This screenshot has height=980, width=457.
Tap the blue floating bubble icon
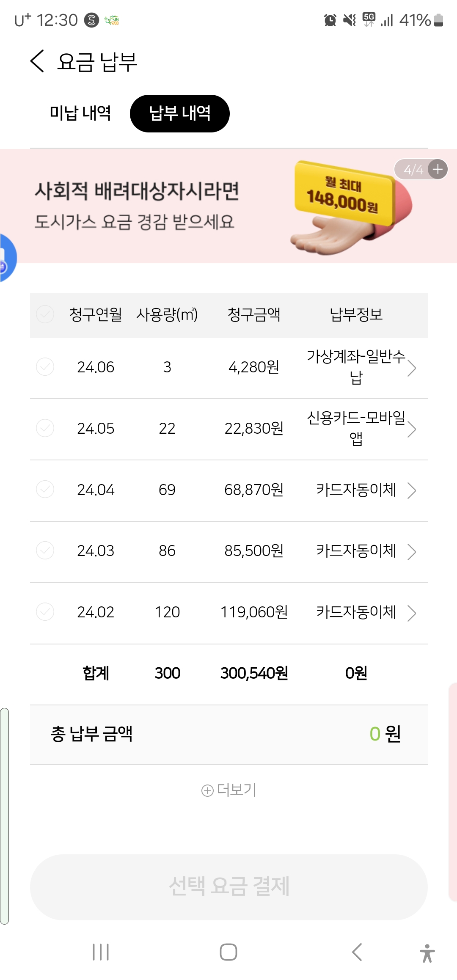tap(6, 258)
